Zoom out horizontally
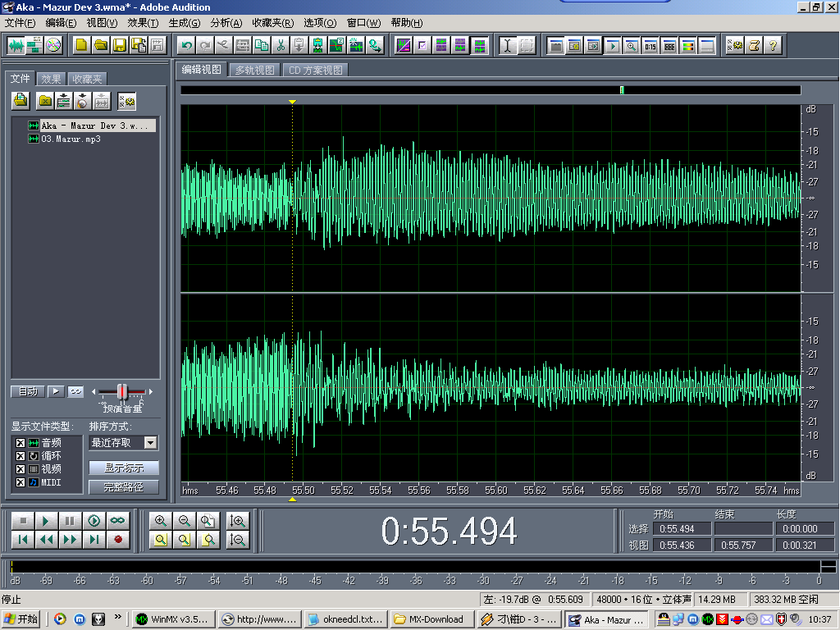This screenshot has width=840, height=630. (x=185, y=521)
